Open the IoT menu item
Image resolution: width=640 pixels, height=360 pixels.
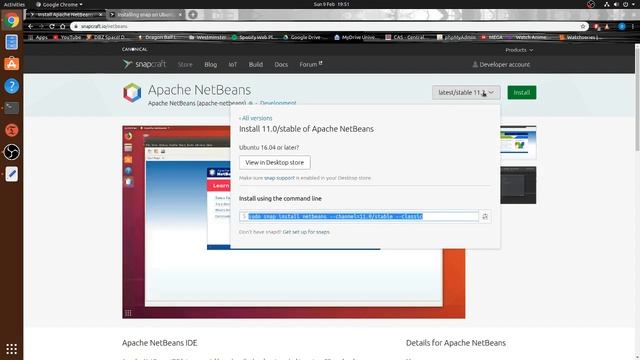[233, 64]
